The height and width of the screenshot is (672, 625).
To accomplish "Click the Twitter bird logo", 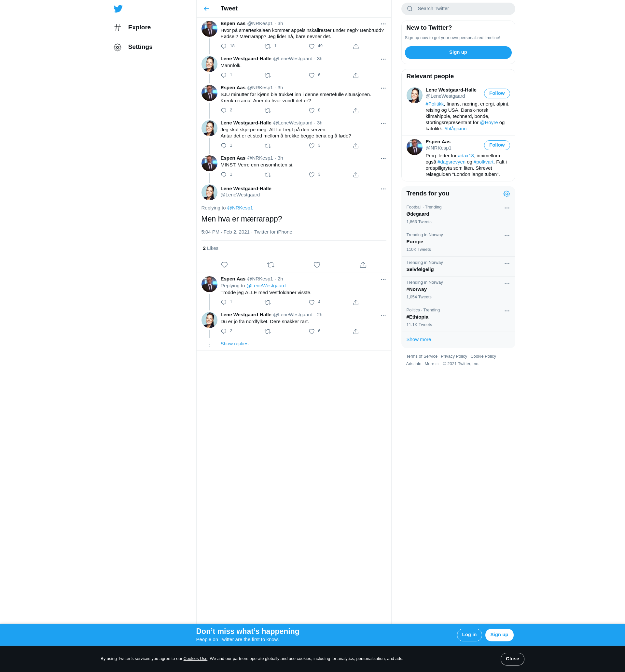I will 118,9.
